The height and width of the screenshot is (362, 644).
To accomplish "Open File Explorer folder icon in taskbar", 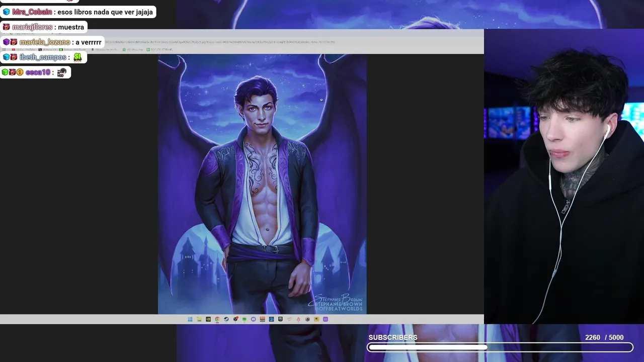I will click(x=199, y=319).
